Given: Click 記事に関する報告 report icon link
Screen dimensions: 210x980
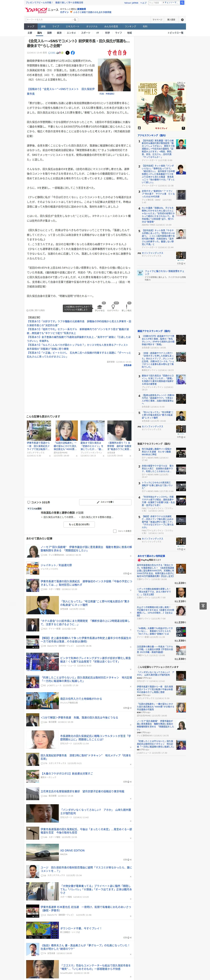Looking at the screenshot, I should pos(35,310).
